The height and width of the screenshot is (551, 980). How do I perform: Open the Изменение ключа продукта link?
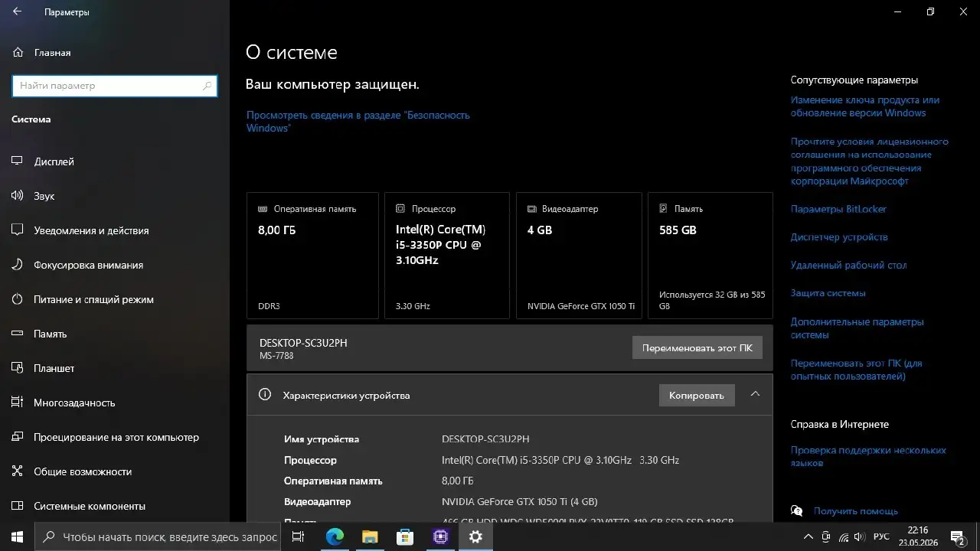865,106
